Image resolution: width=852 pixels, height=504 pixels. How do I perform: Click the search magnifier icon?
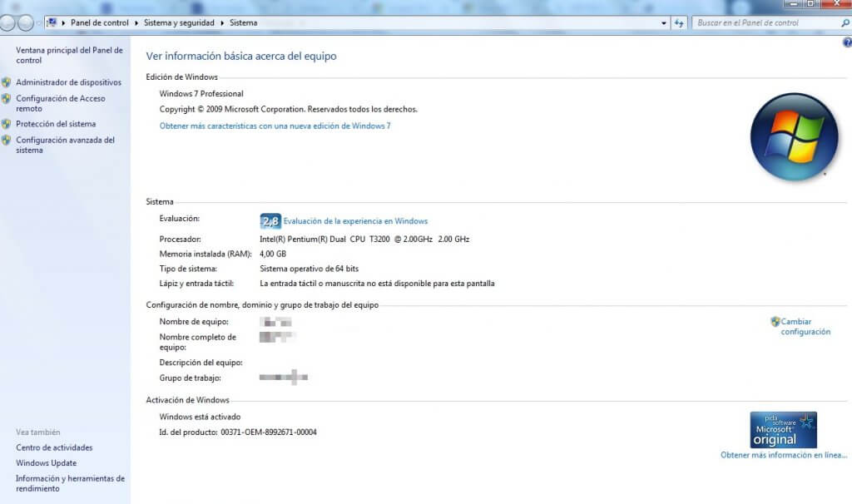[845, 22]
